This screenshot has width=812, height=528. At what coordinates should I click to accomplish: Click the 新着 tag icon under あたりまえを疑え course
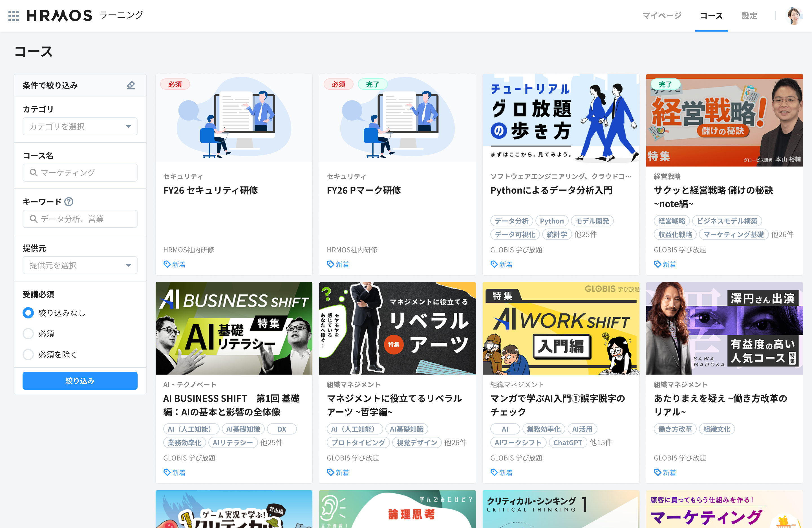click(x=657, y=472)
